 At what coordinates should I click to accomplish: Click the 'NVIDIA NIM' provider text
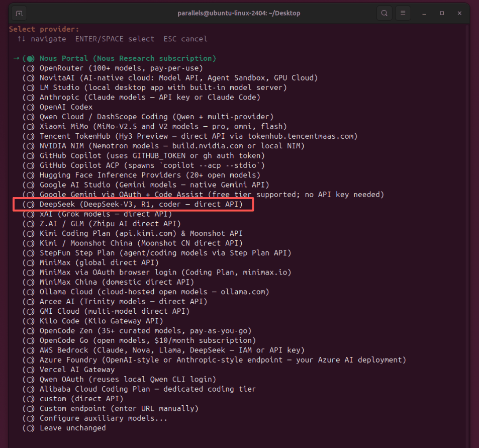tap(62, 146)
